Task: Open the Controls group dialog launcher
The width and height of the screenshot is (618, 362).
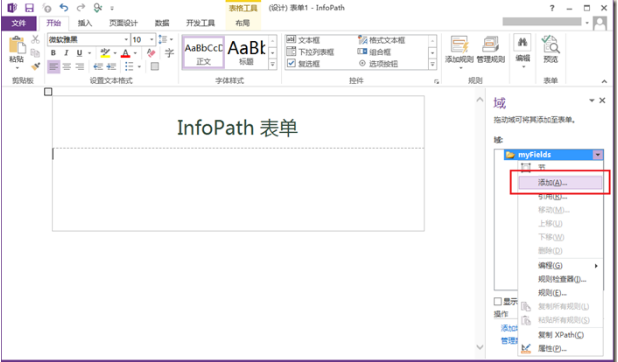Action: point(436,81)
